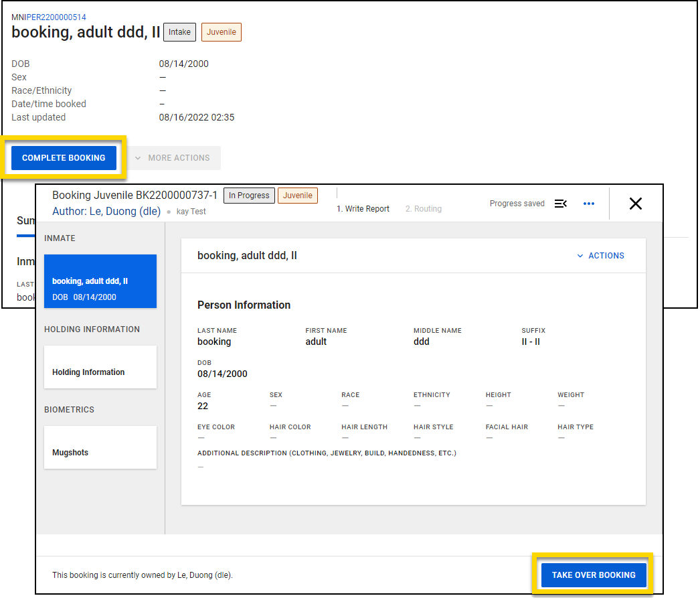
Task: Close the booking report panel
Action: (635, 204)
